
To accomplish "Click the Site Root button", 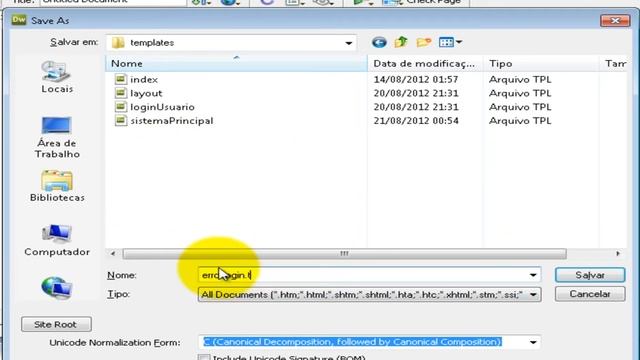I will tap(56, 324).
